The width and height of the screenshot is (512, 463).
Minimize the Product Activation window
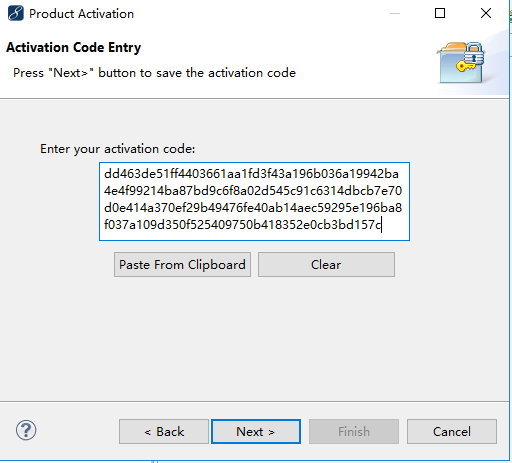pos(395,13)
